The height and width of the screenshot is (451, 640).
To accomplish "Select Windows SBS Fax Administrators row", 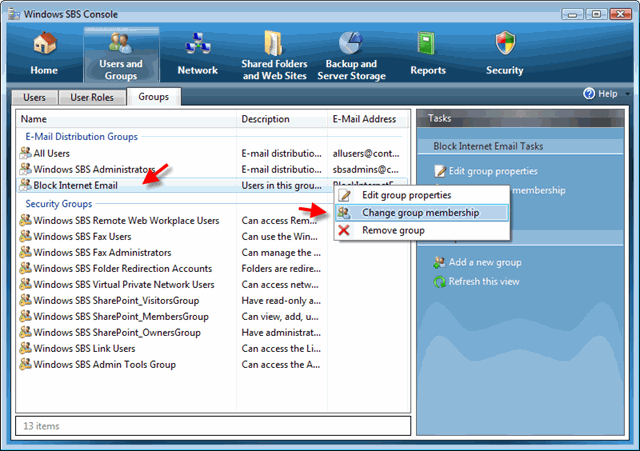I will point(212,253).
